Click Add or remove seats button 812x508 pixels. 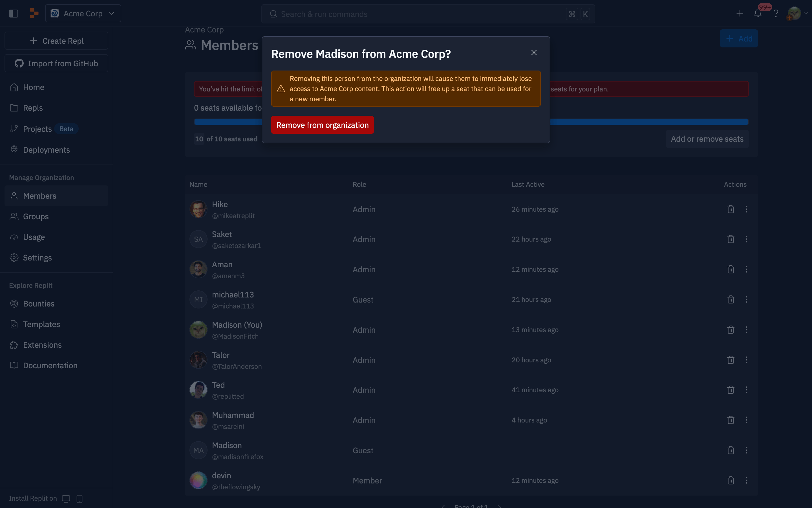pos(707,139)
